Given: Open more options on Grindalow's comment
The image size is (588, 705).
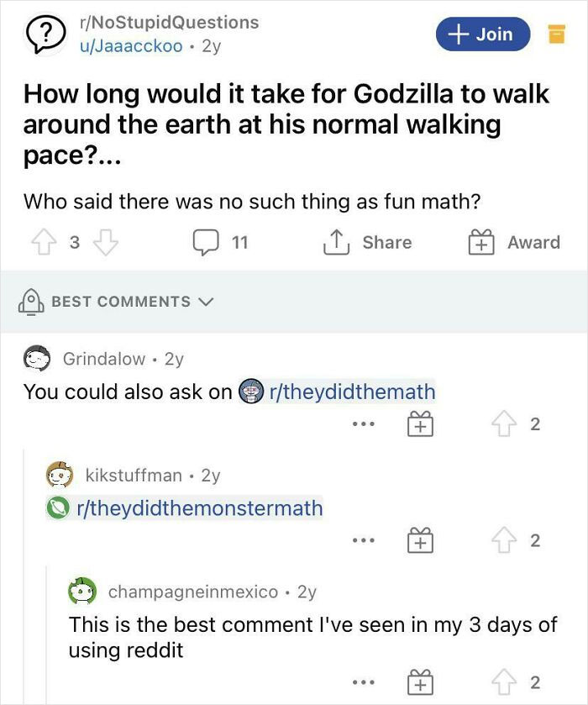Looking at the screenshot, I should (363, 425).
